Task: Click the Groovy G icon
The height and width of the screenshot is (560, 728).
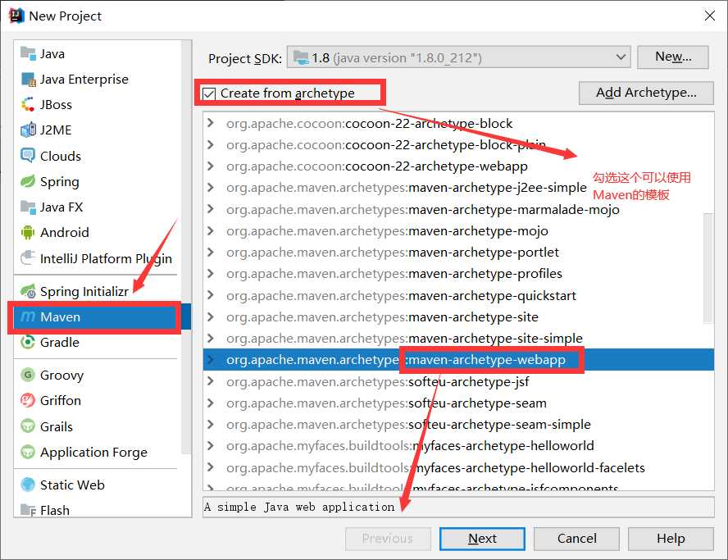Action: coord(28,375)
